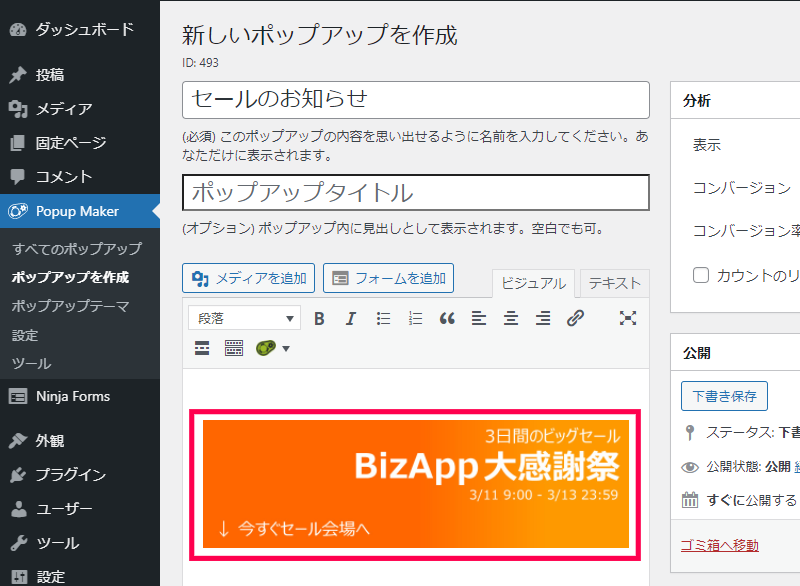Open Ninja Forms in the sidebar
The height and width of the screenshot is (586, 800).
[x=80, y=396]
